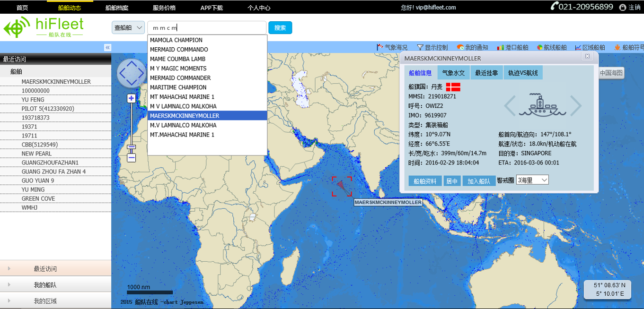Open 气象海况 weather toolbar item
Viewport: 644px width, 309px height.
point(392,47)
